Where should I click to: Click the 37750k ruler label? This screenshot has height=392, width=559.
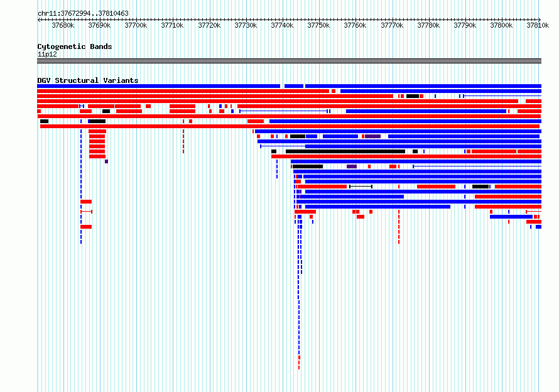coord(318,25)
